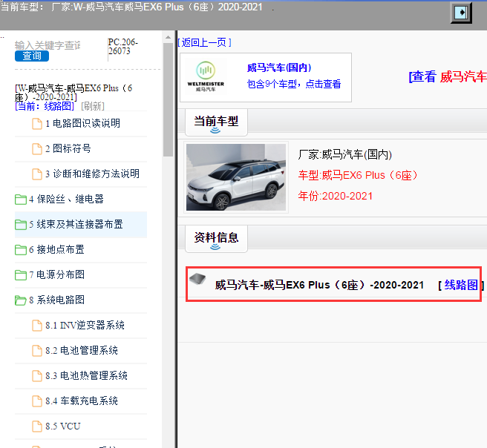Viewport: 487px width, 448px height.
Task: Click the gray book icon in 资料信息
Action: click(197, 279)
